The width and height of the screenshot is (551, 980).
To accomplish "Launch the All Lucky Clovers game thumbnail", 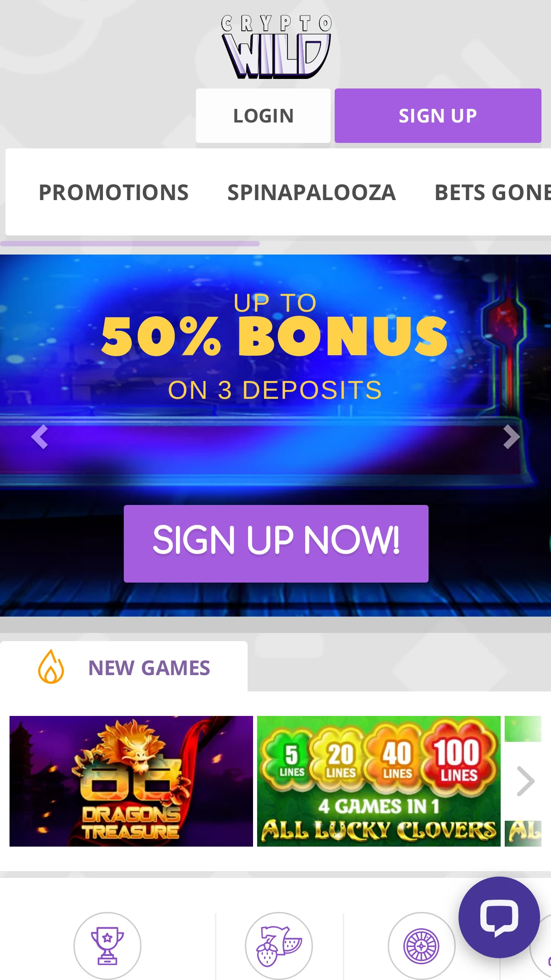I will (379, 781).
